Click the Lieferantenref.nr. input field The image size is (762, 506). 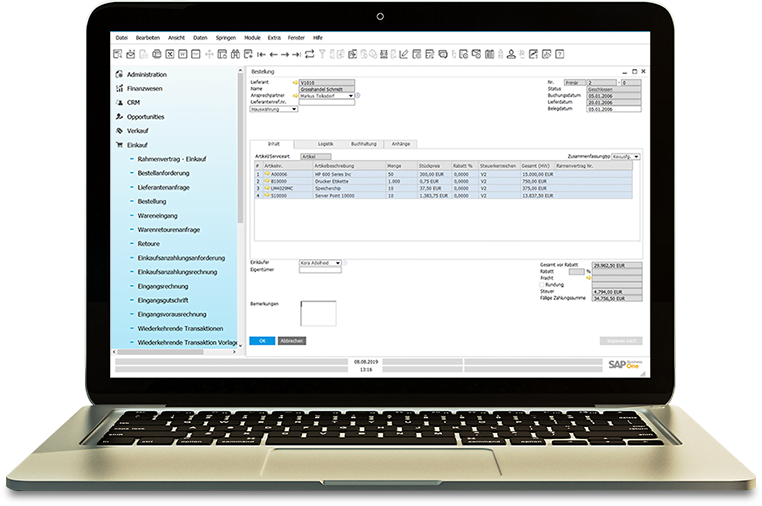pos(327,103)
